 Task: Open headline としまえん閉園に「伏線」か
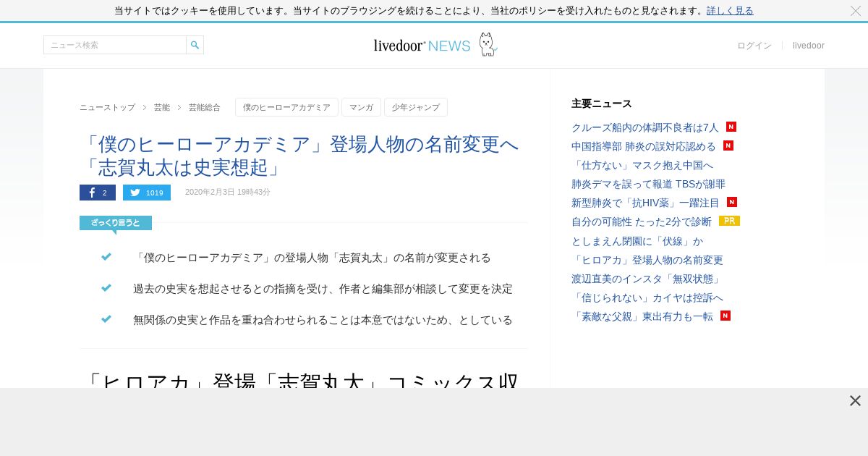[x=637, y=241]
